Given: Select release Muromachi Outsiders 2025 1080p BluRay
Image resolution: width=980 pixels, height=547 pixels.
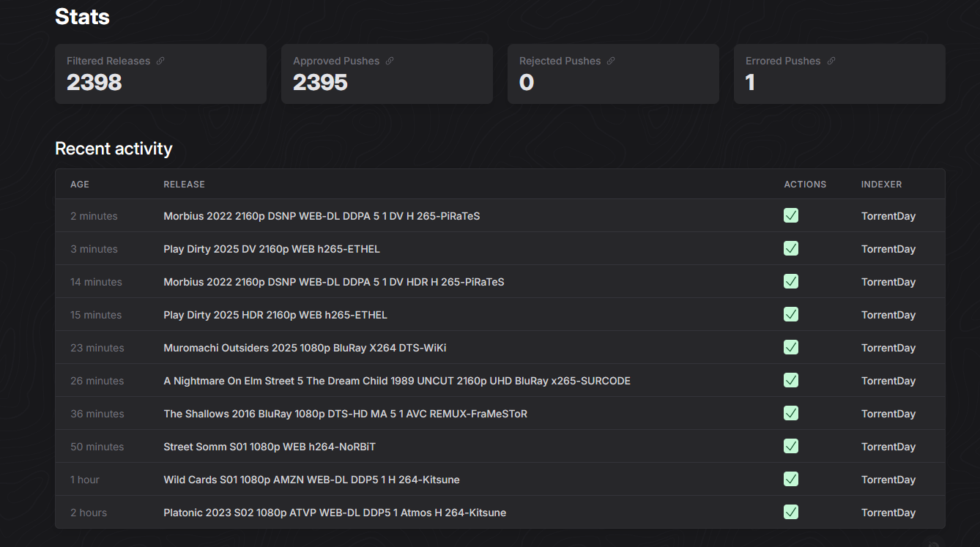Looking at the screenshot, I should point(305,348).
